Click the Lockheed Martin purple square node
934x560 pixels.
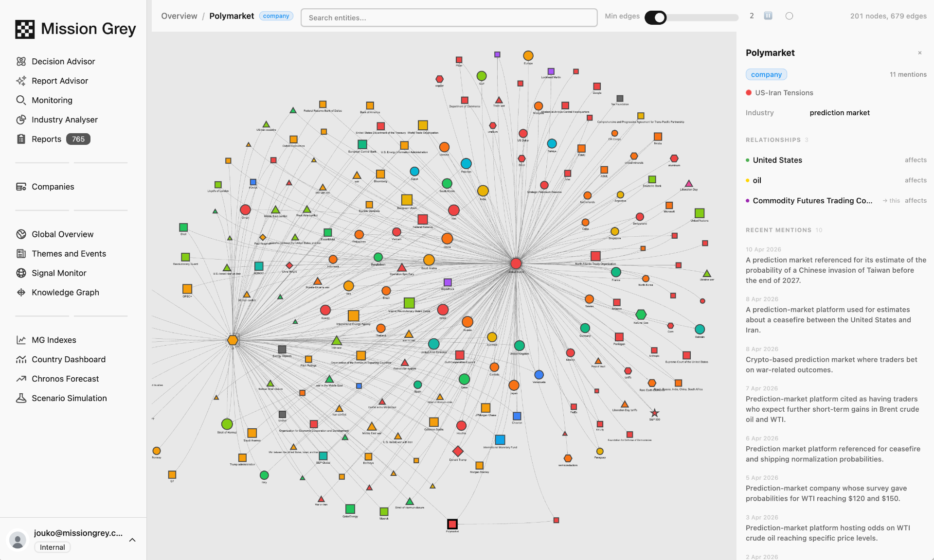coord(551,71)
